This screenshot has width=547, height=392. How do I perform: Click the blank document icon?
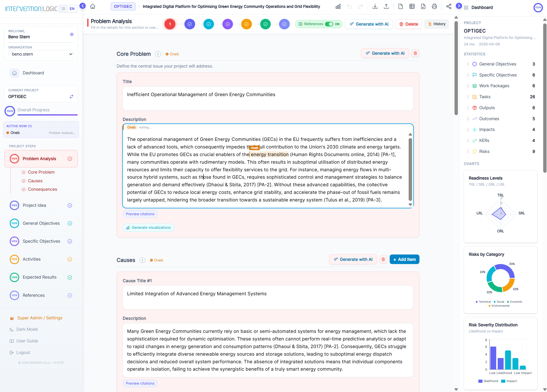[x=401, y=7]
